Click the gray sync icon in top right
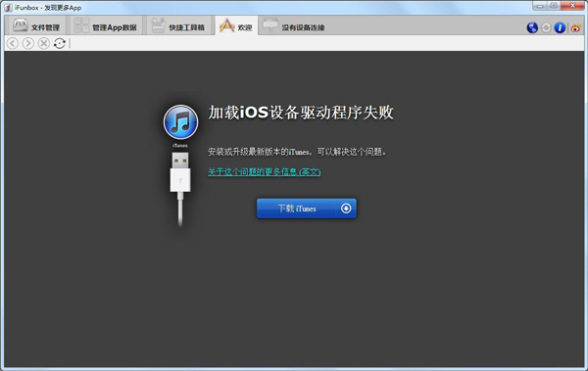 coord(546,27)
